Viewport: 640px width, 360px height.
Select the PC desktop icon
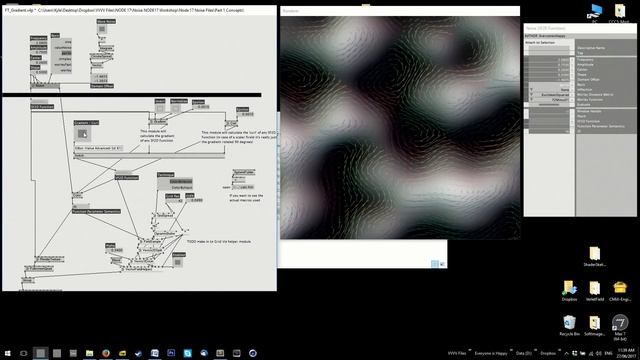click(595, 13)
